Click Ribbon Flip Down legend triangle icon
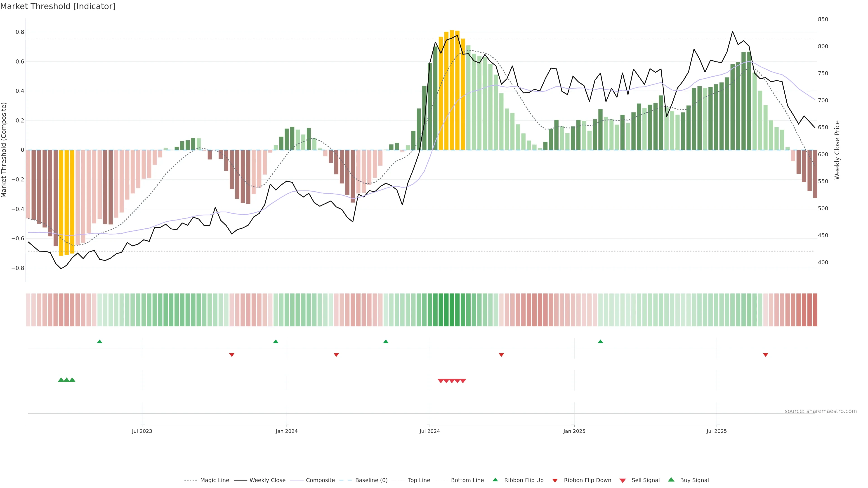This screenshot has width=868, height=488. point(555,481)
